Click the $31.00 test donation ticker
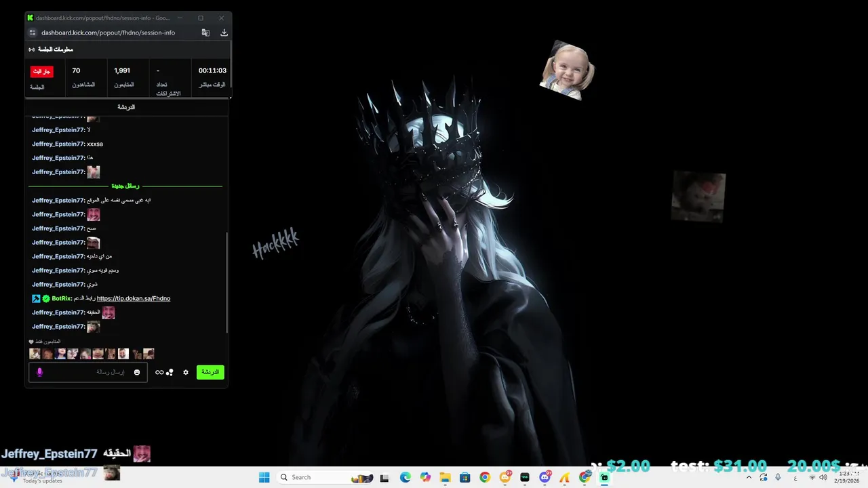The height and width of the screenshot is (488, 868). 719,466
